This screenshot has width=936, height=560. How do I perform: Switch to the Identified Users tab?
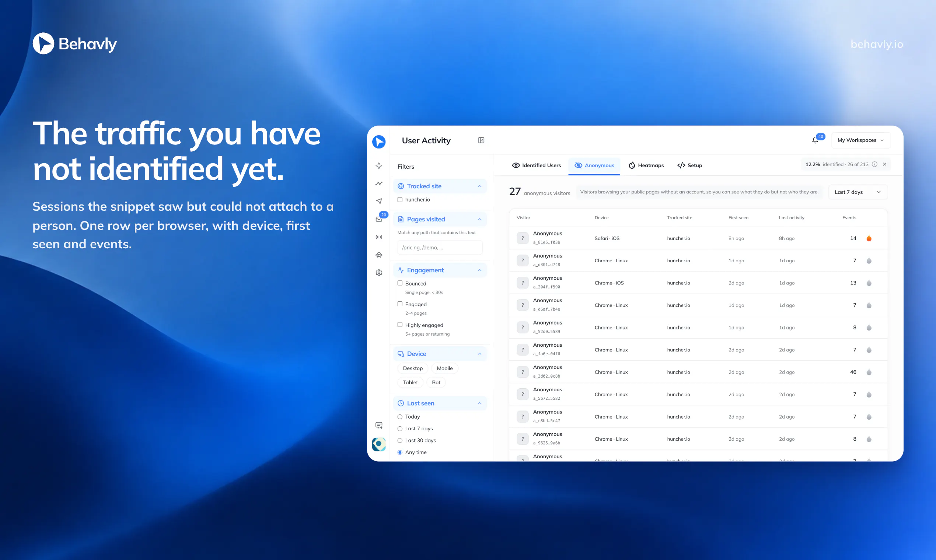(536, 165)
